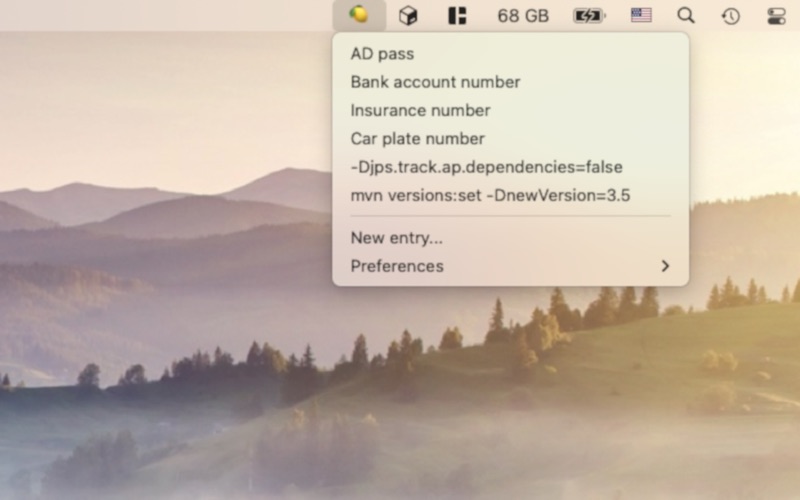800x500 pixels.
Task: Click the window layout tiles menu bar icon
Action: 457,15
